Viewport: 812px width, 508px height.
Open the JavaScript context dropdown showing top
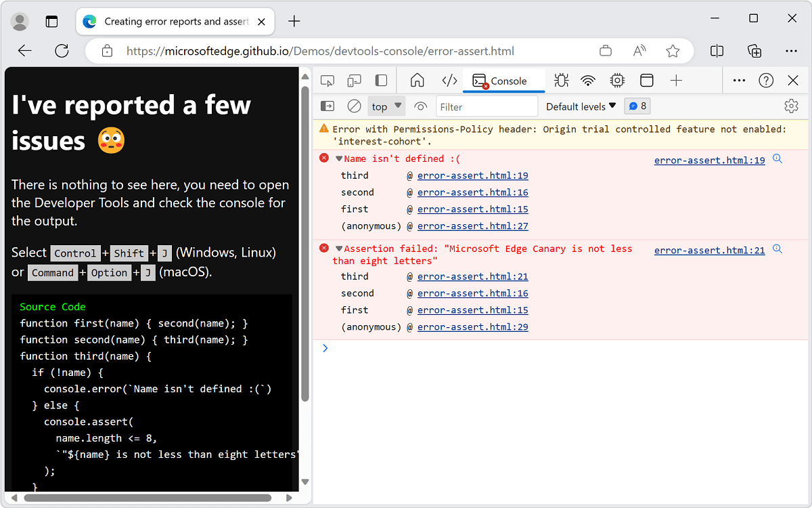click(x=386, y=106)
